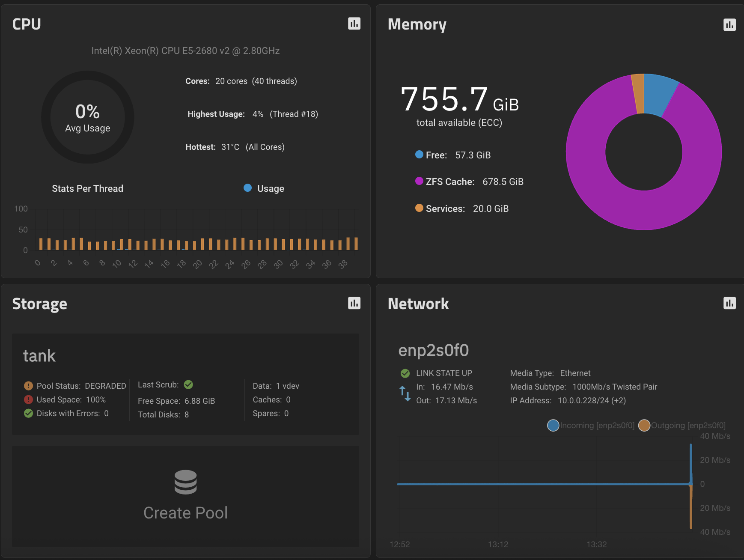Open CPU reports via bar chart icon
This screenshot has width=744, height=560.
pos(354,24)
